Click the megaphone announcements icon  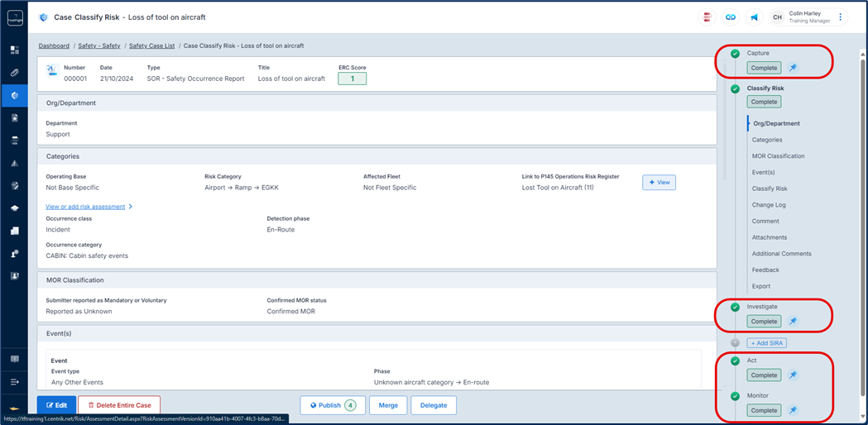754,17
